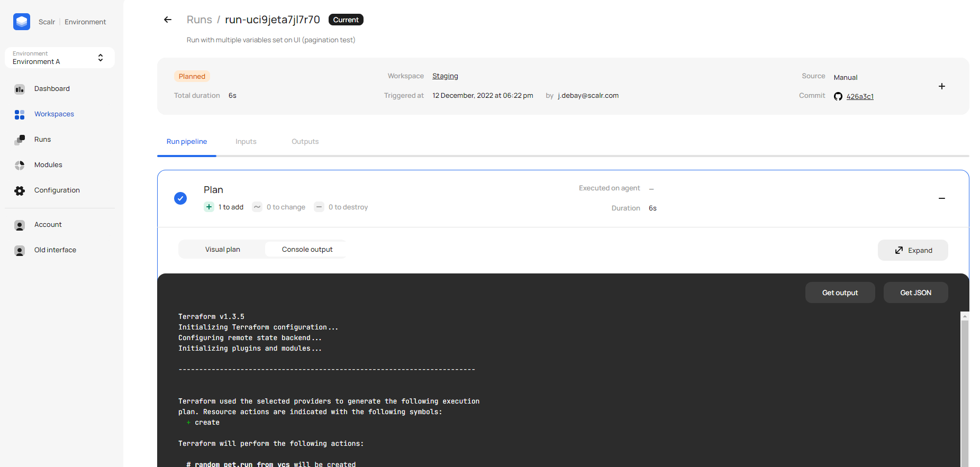Click the tilde change icon
The height and width of the screenshot is (467, 980).
pos(257,207)
